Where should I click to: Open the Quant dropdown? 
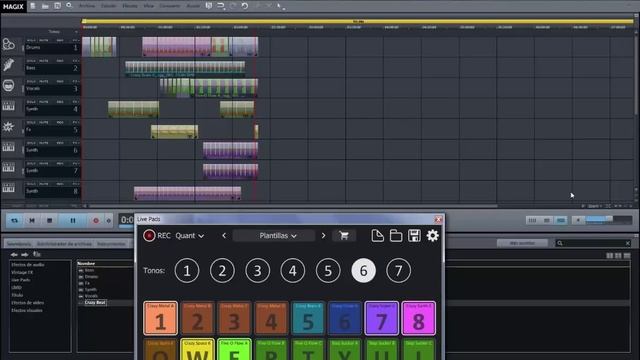click(190, 236)
